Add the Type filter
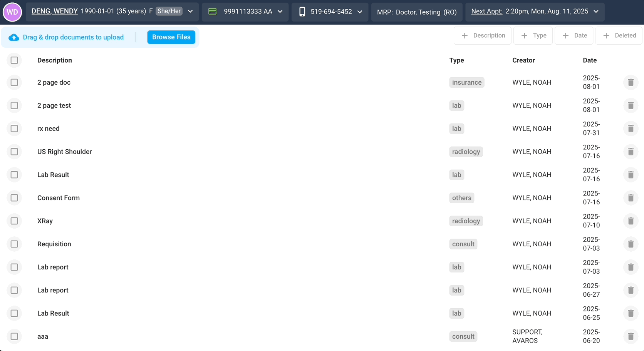 click(533, 36)
